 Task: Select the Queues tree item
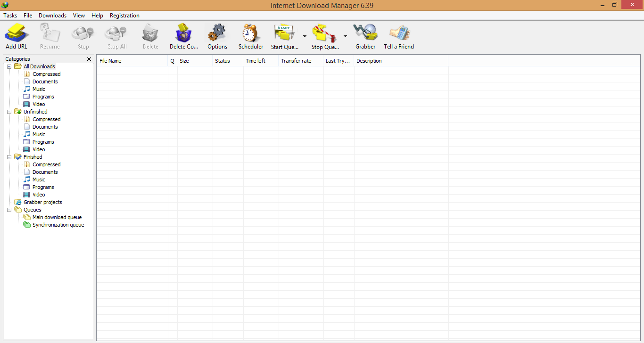tap(32, 210)
